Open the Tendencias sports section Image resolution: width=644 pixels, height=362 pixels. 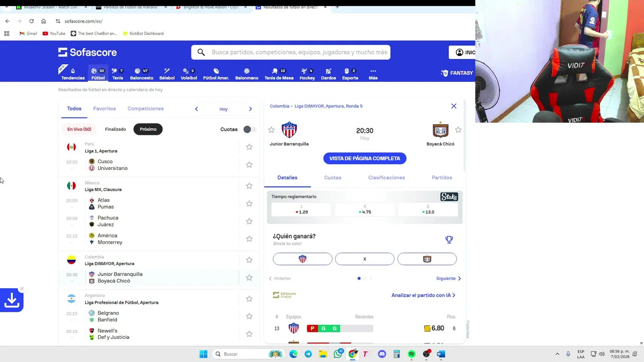click(x=73, y=74)
